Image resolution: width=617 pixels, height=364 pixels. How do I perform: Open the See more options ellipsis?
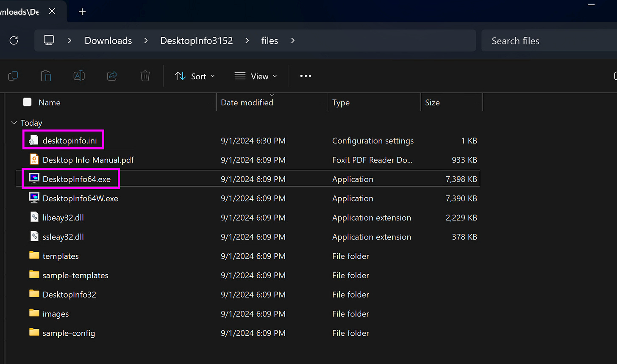306,76
